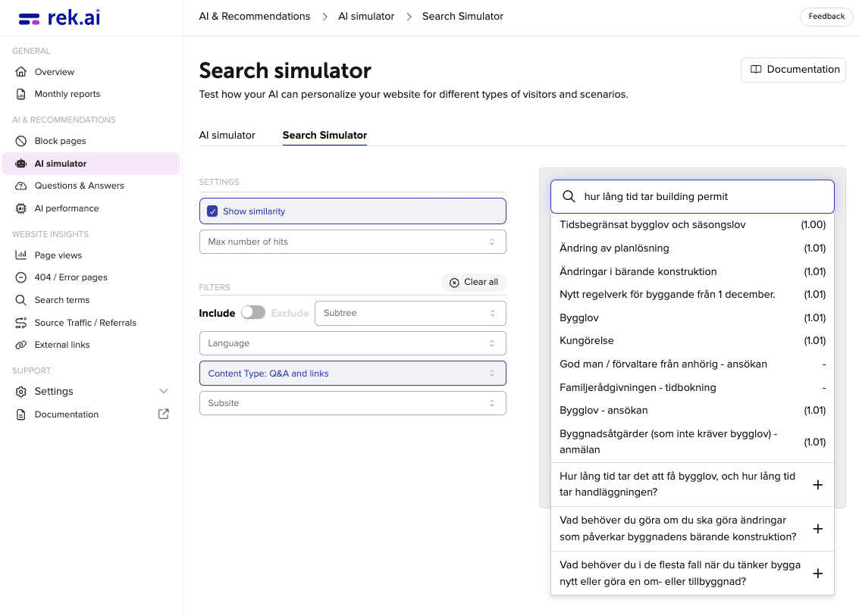Image resolution: width=859 pixels, height=616 pixels.
Task: Expand the bygglov handläggning question plus
Action: pyautogui.click(x=817, y=484)
